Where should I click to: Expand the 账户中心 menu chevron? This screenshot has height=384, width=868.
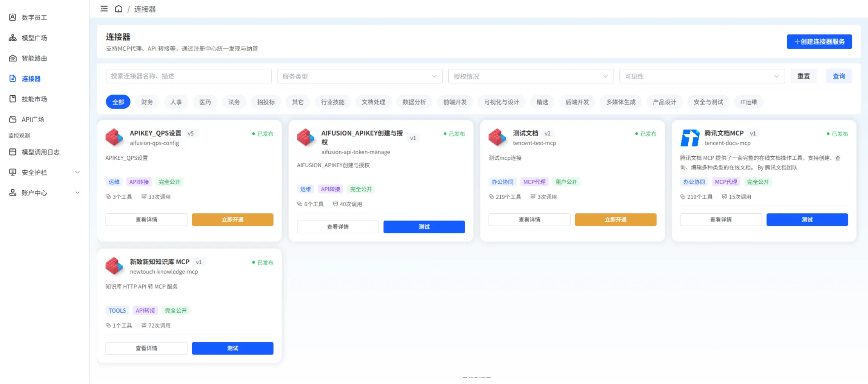point(77,193)
